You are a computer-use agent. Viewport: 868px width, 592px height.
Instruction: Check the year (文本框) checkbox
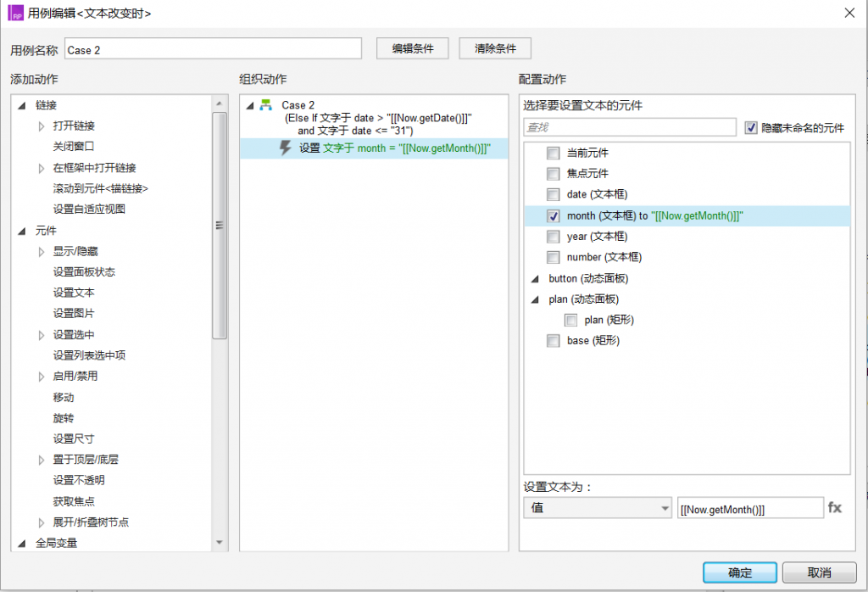tap(553, 237)
